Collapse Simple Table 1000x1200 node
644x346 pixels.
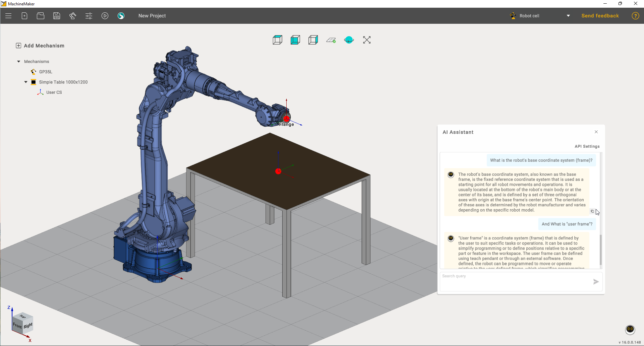pyautogui.click(x=26, y=82)
